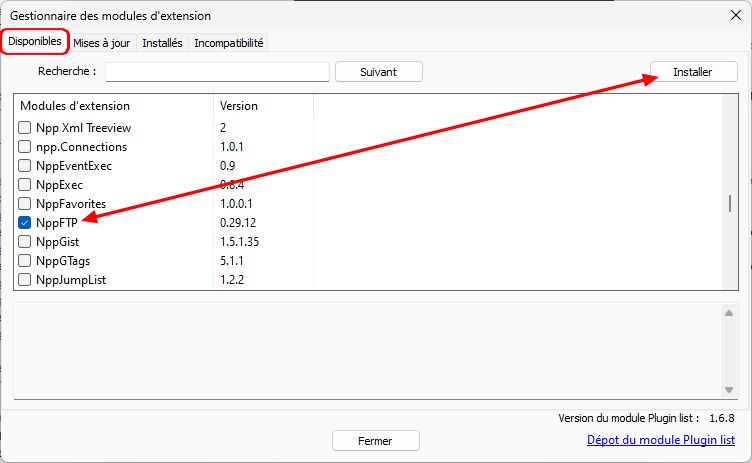The width and height of the screenshot is (752, 463).
Task: Click the Installer button
Action: coord(693,72)
